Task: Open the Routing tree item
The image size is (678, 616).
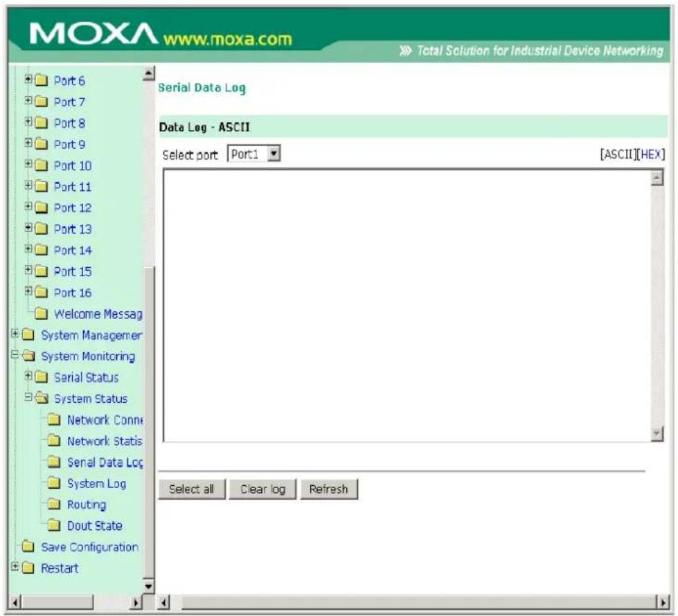Action: 87,505
